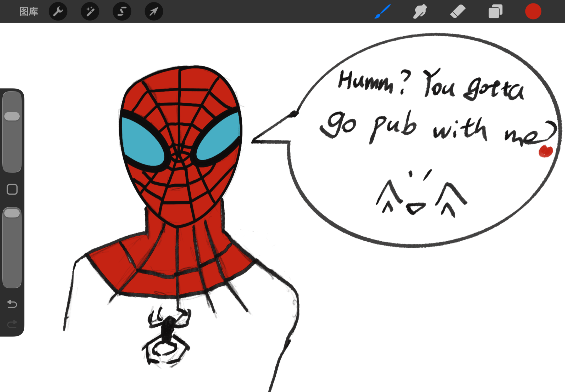This screenshot has height=392, width=565.
Task: Open the red active color swatch
Action: 533,12
